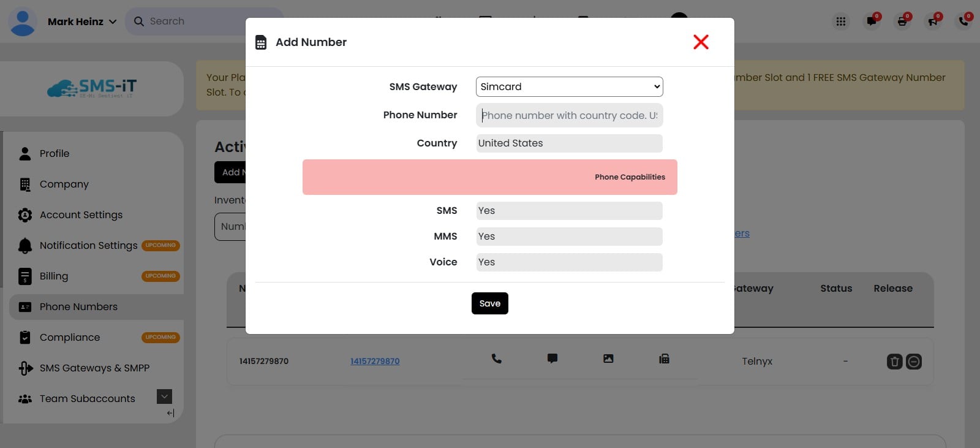Viewport: 980px width, 448px height.
Task: Select Phone Numbers in the sidebar
Action: [96, 306]
